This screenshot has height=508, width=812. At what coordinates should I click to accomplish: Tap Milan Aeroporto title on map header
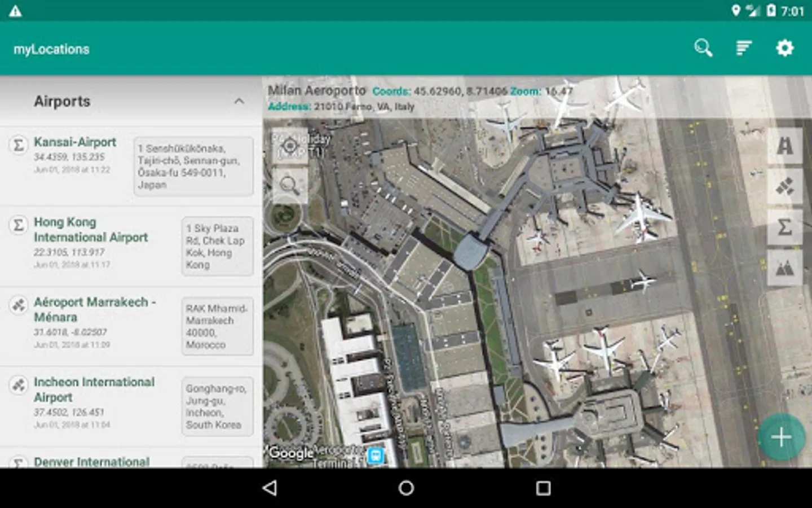pyautogui.click(x=317, y=90)
